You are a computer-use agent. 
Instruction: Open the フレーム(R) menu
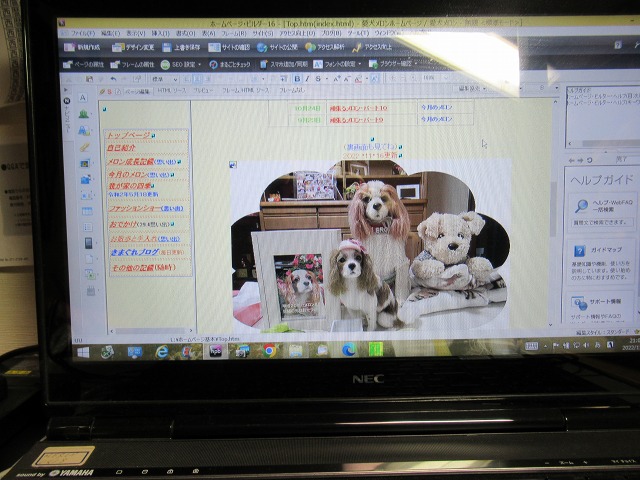tap(234, 33)
